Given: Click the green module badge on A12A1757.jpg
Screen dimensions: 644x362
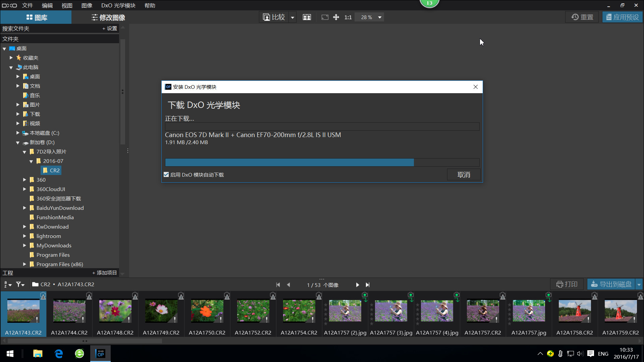Looking at the screenshot, I should [x=548, y=296].
